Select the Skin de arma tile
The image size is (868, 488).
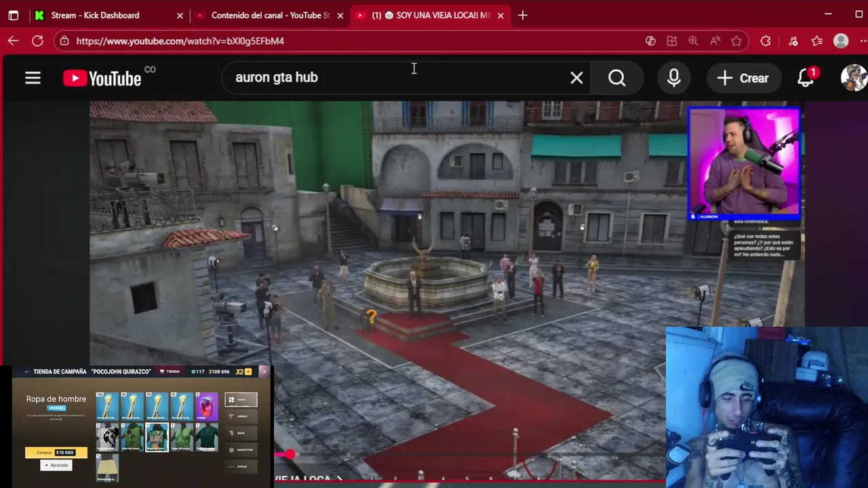point(132,437)
